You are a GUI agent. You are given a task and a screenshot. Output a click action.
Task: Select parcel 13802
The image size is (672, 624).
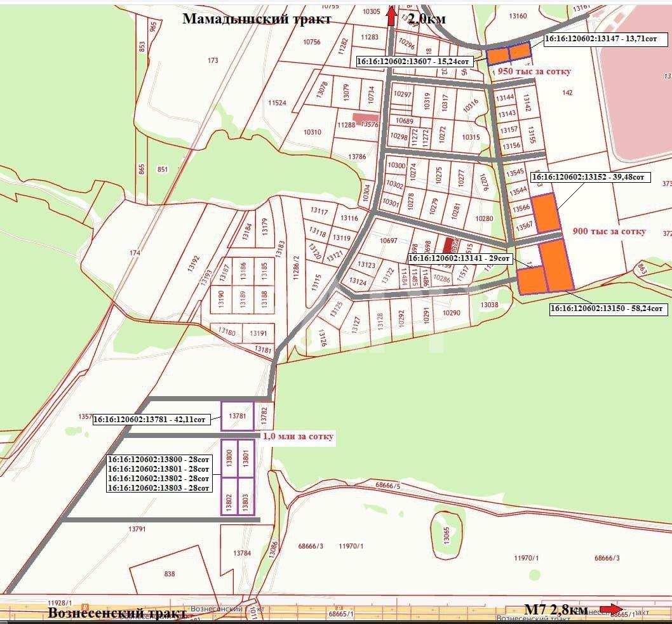click(x=229, y=496)
